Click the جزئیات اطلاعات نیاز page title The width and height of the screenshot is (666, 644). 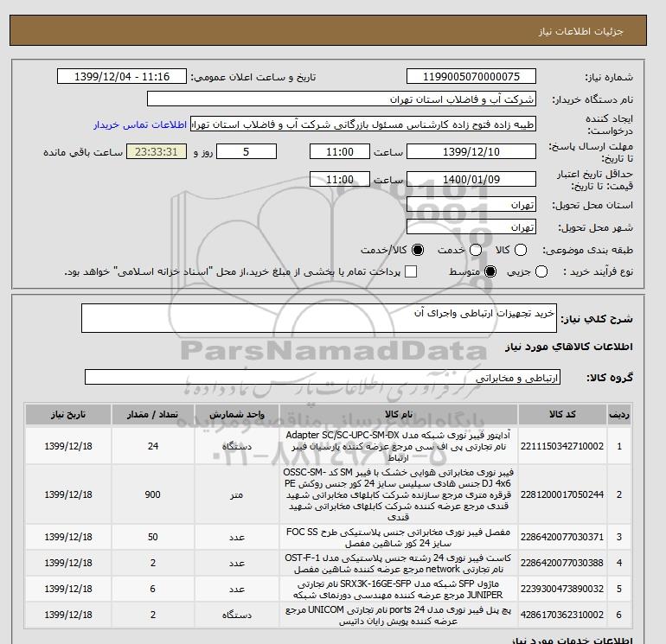tap(580, 31)
